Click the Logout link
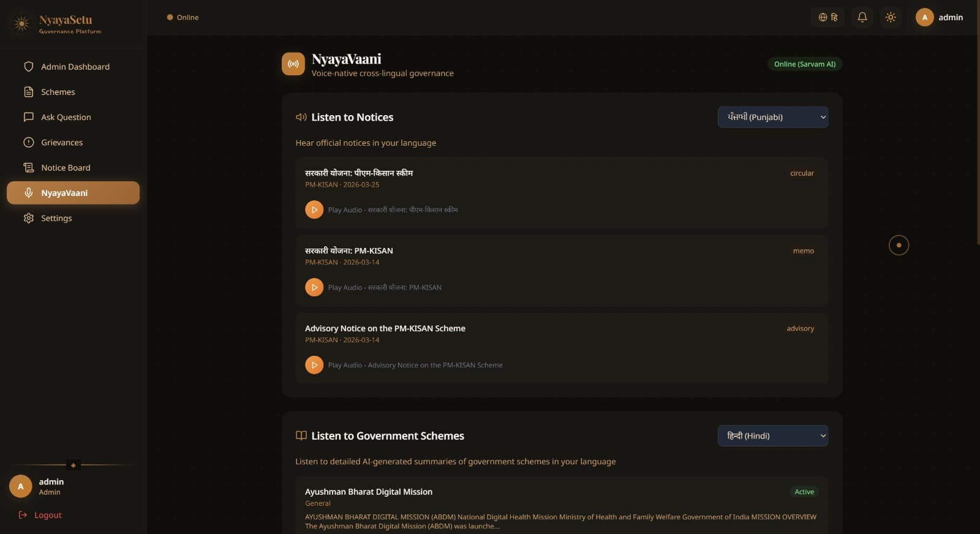Screen dimensions: 980x534 click(40, 515)
